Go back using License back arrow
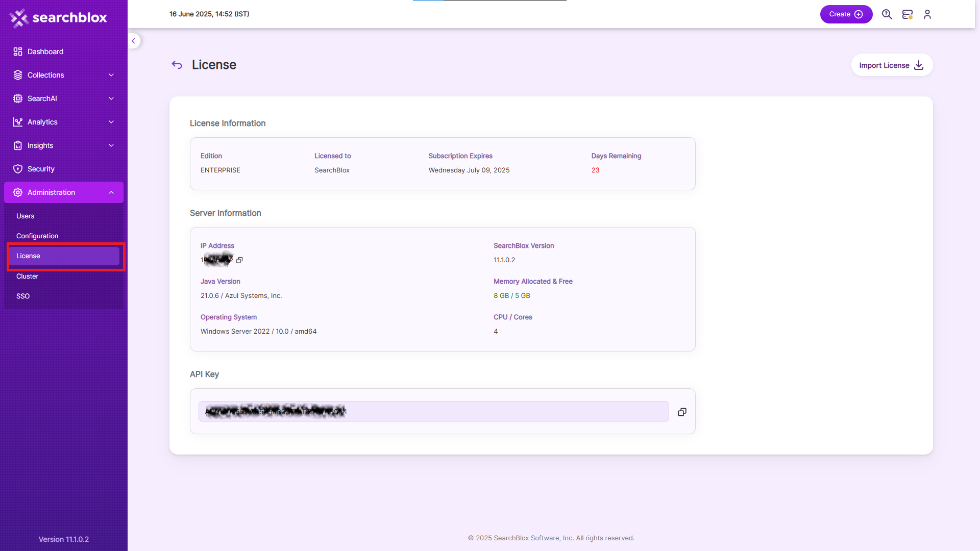Viewport: 980px width, 551px height. (x=177, y=65)
